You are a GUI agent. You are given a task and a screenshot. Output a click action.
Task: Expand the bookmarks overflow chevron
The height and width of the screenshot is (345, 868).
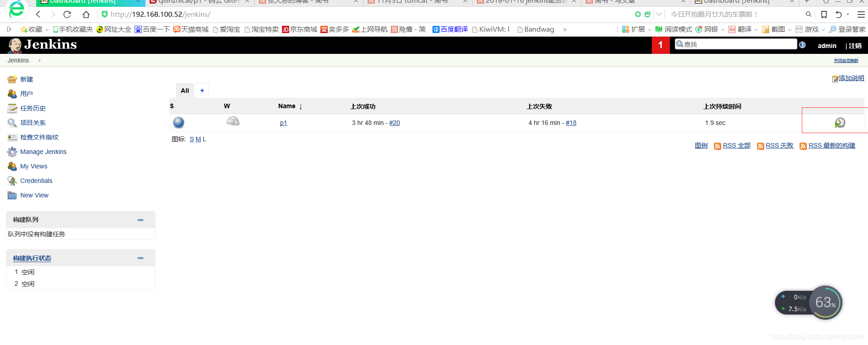coord(565,29)
